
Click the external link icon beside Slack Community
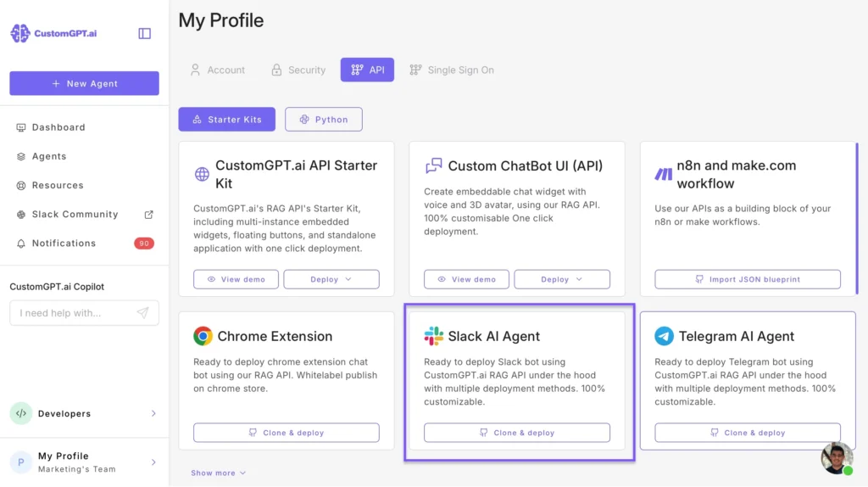[148, 215]
